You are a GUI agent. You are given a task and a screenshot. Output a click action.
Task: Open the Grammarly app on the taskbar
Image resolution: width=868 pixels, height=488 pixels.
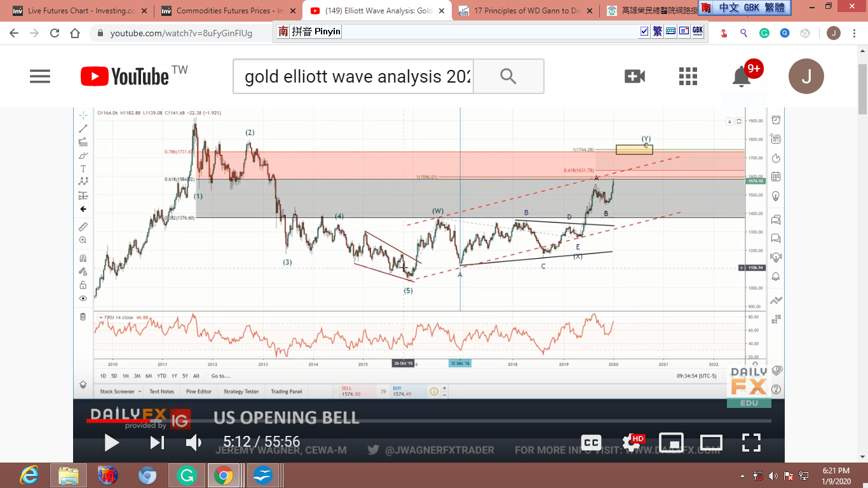coord(186,475)
